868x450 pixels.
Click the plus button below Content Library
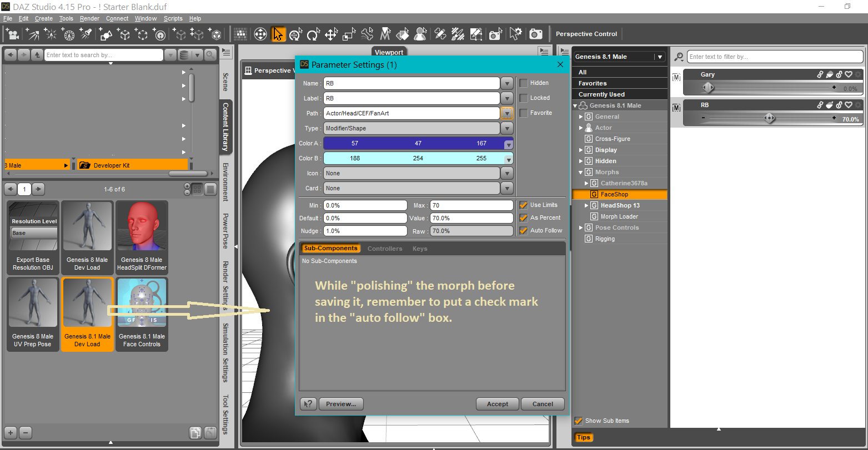pyautogui.click(x=11, y=433)
